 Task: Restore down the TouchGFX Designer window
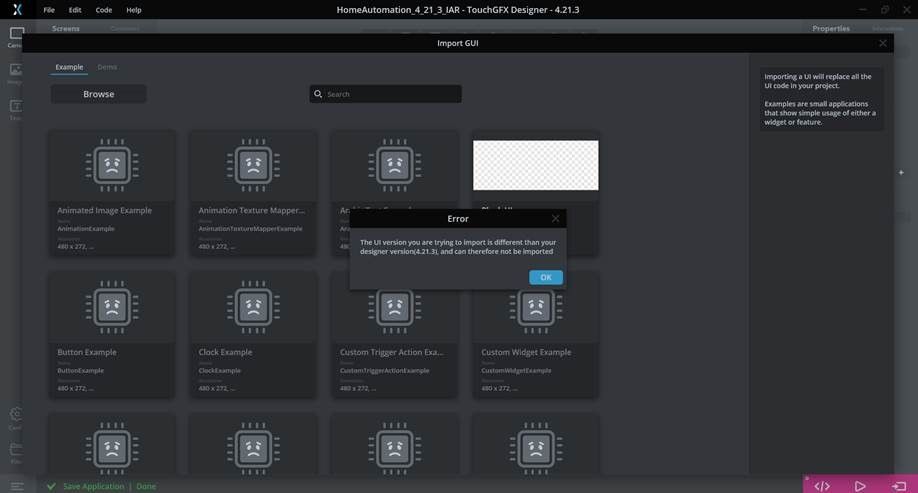click(x=885, y=9)
